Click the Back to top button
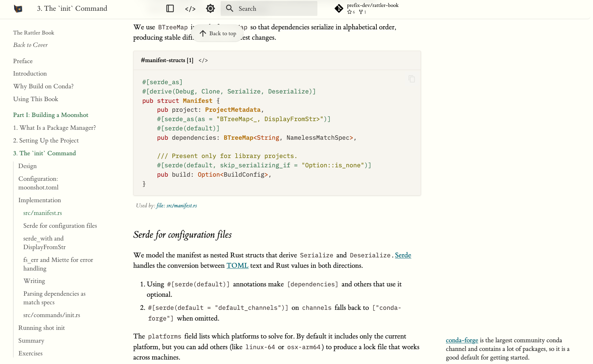The height and width of the screenshot is (364, 593). tap(218, 33)
